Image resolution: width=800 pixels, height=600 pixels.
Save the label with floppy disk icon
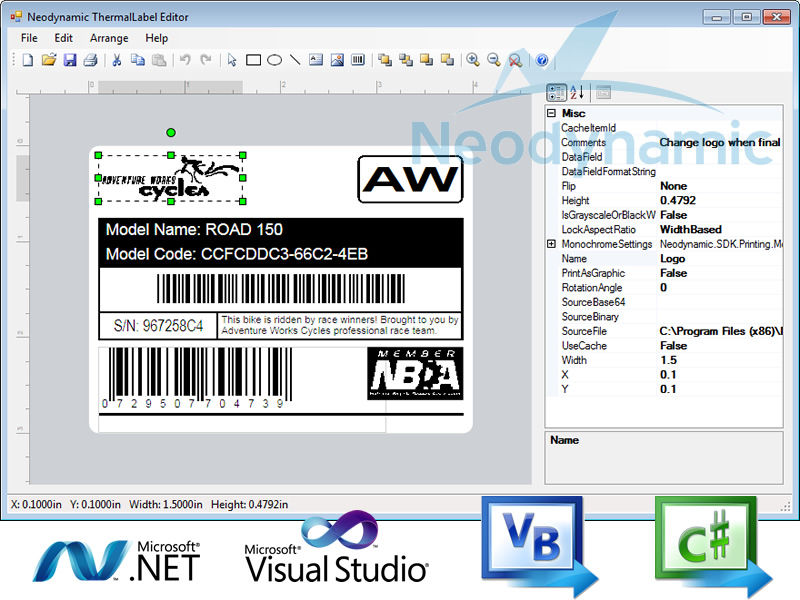pyautogui.click(x=70, y=60)
